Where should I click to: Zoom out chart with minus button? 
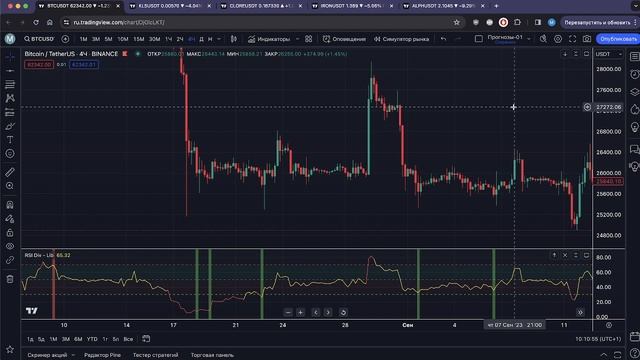point(288,312)
